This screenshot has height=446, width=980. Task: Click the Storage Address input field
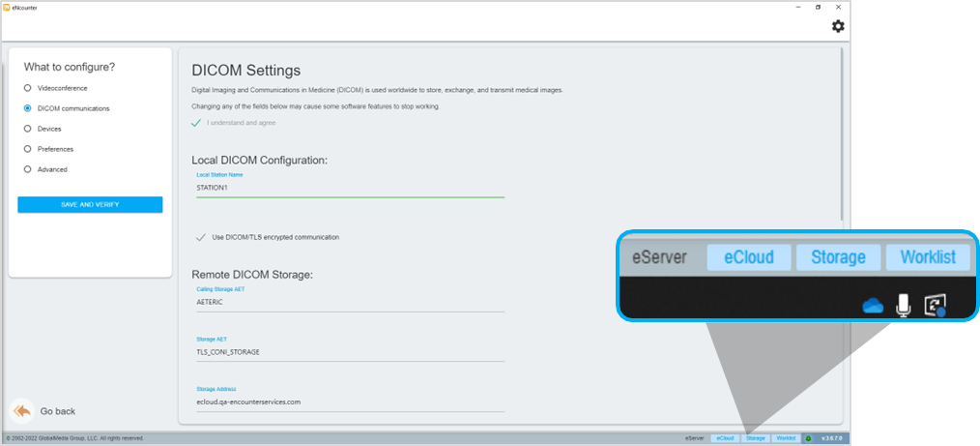(x=349, y=401)
